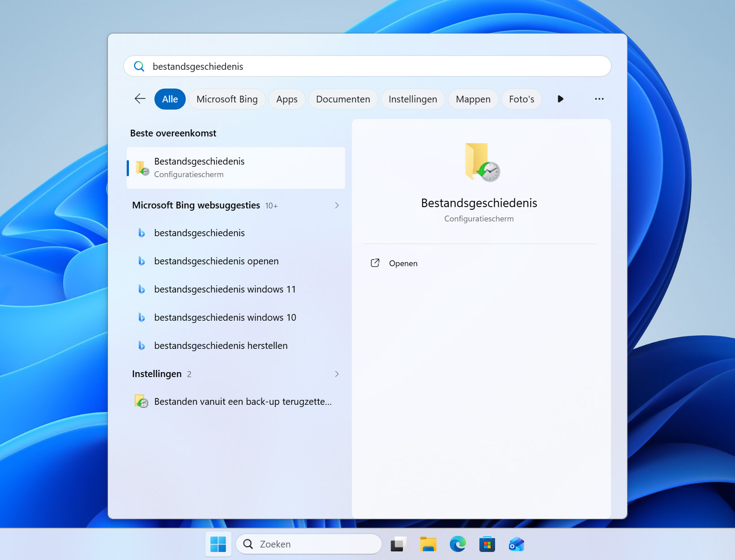The width and height of the screenshot is (735, 560).
Task: Filter results by Mappen
Action: 473,99
